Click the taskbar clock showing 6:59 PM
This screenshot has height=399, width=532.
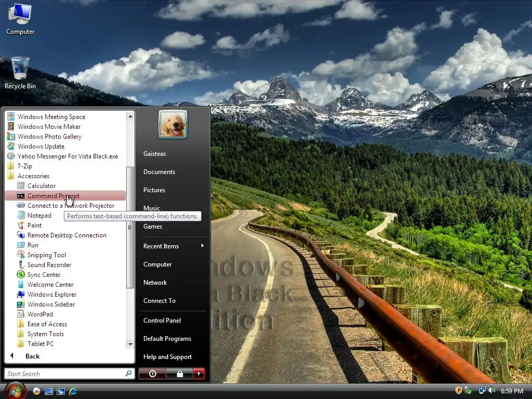coord(512,391)
